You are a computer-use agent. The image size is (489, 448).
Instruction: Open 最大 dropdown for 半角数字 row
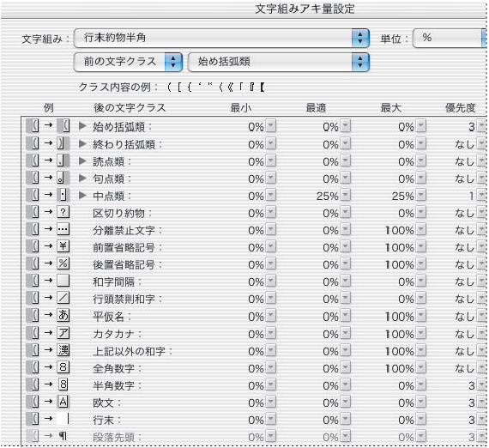pos(421,385)
